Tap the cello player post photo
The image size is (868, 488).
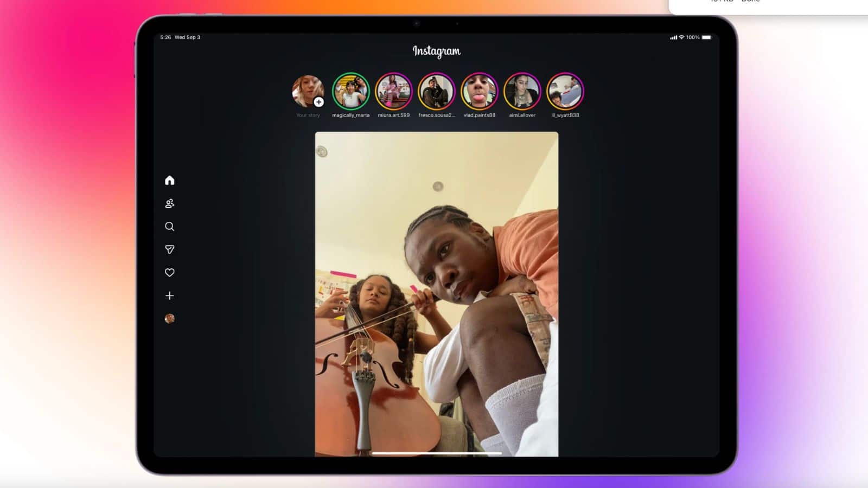point(436,294)
